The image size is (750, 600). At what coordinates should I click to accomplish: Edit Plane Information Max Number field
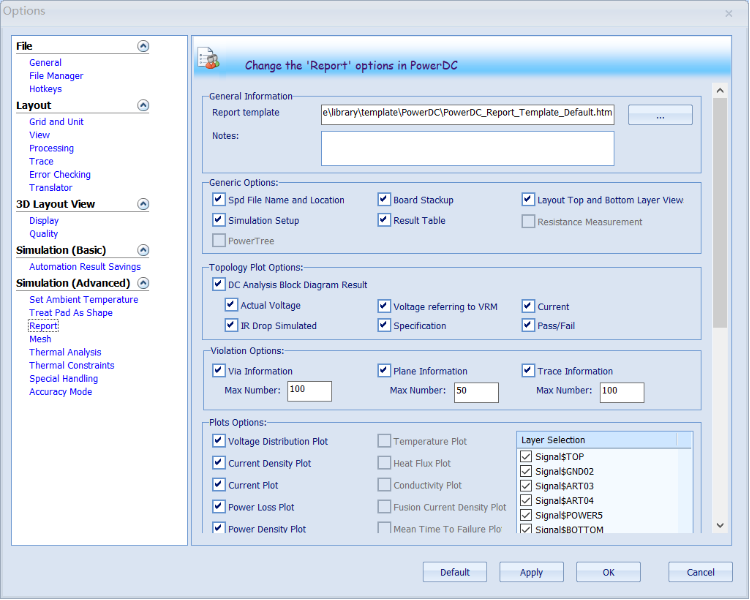(x=476, y=392)
